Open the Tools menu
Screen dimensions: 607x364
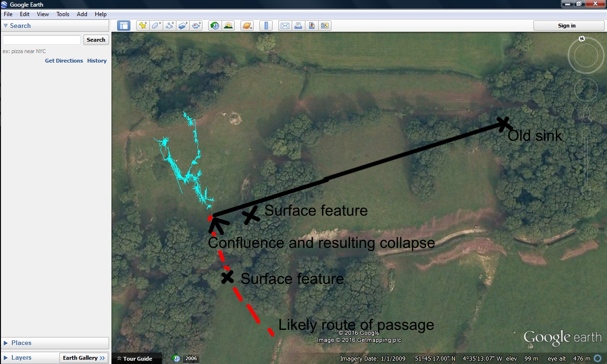tap(63, 14)
